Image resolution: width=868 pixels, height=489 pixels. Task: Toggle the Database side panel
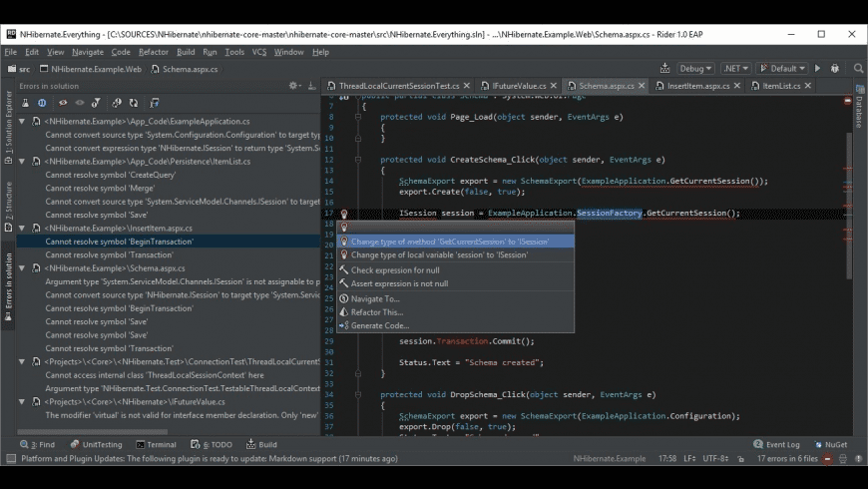point(858,112)
